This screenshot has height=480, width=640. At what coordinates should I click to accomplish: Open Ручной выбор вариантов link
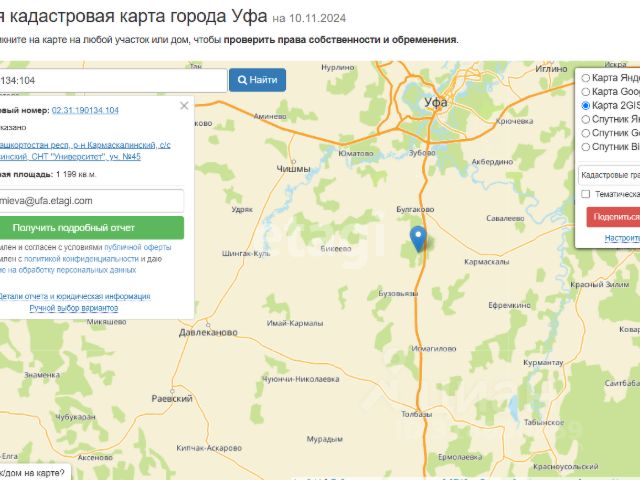pos(74,308)
